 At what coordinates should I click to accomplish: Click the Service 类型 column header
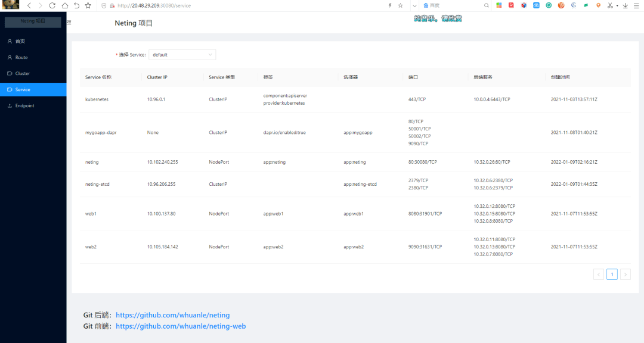[222, 77]
